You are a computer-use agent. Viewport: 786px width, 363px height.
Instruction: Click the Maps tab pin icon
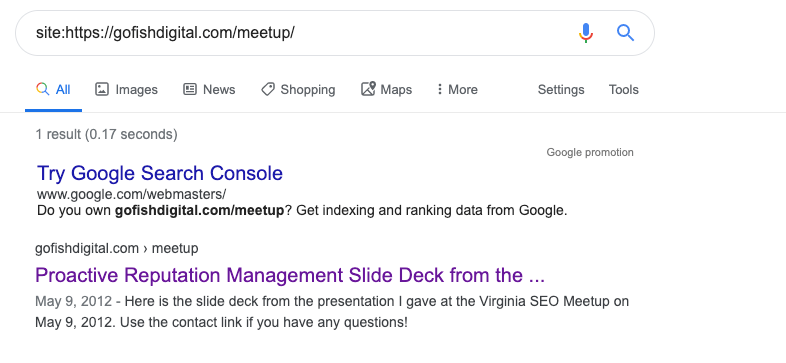[x=368, y=89]
